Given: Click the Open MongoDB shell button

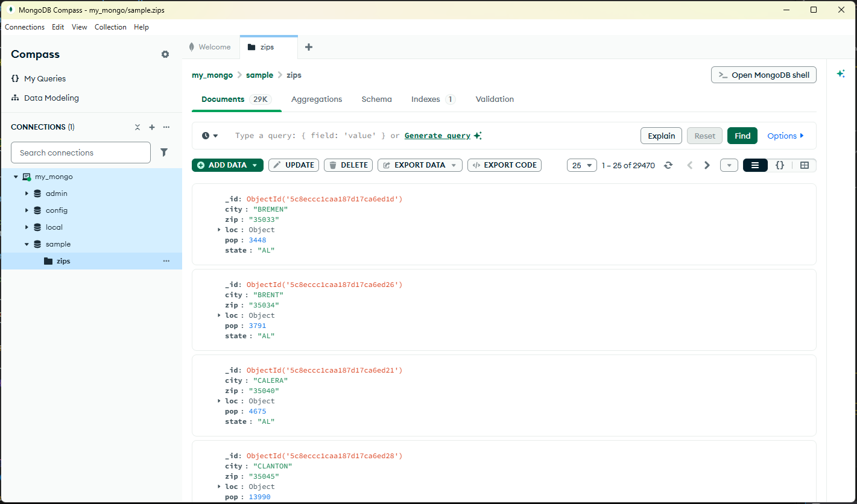Looking at the screenshot, I should pos(764,75).
